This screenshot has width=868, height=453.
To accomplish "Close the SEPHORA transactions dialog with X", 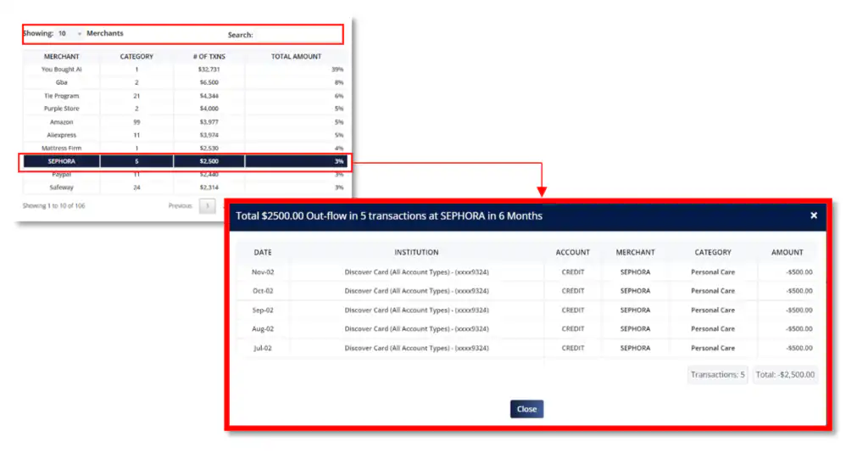I will pos(813,215).
